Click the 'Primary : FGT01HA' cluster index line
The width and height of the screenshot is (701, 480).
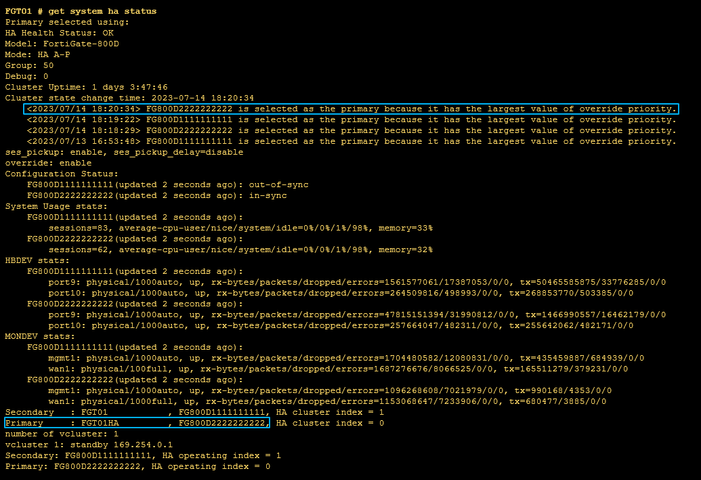click(194, 423)
